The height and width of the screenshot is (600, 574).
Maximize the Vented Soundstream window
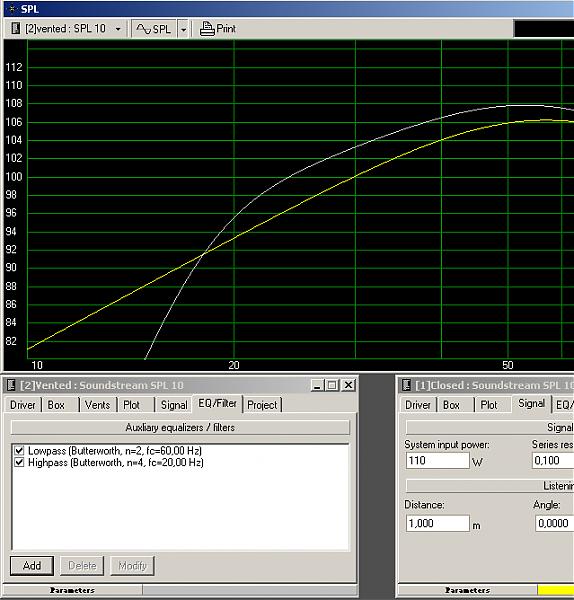click(x=332, y=385)
